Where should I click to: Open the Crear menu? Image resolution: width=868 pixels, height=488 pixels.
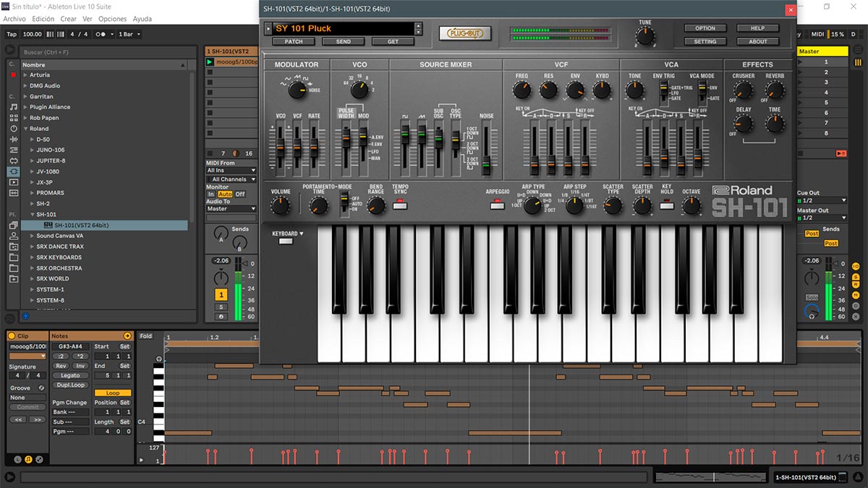[x=69, y=19]
